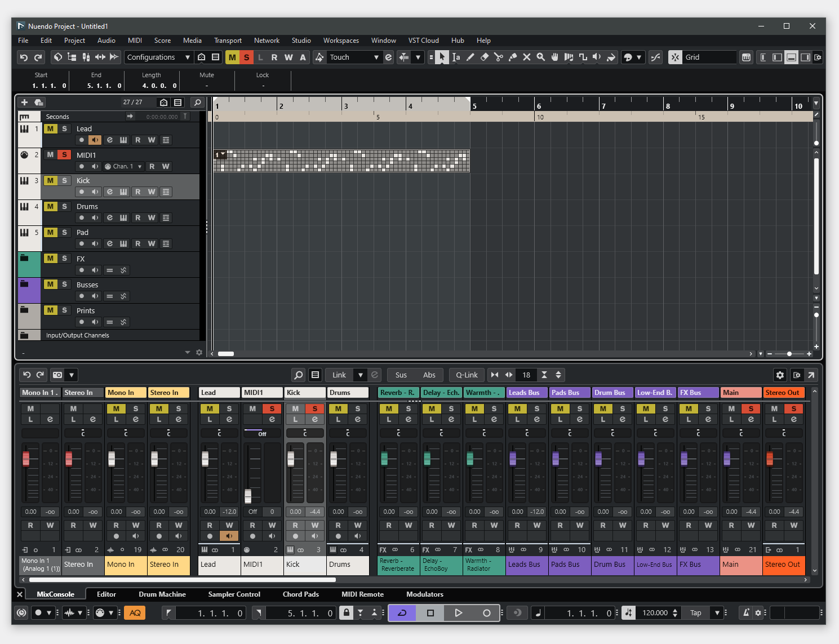Open MIDI1 channel Chan. 1 dropdown
This screenshot has width=839, height=644.
(x=123, y=166)
